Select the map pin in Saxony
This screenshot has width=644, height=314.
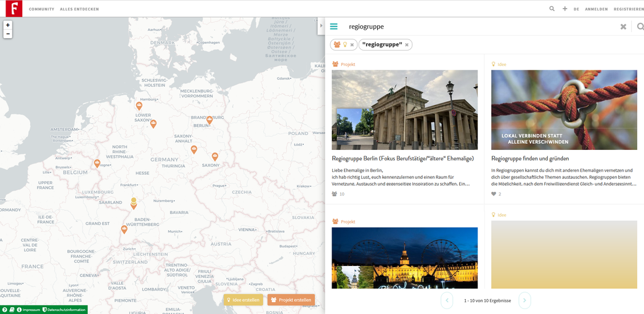coord(215,157)
